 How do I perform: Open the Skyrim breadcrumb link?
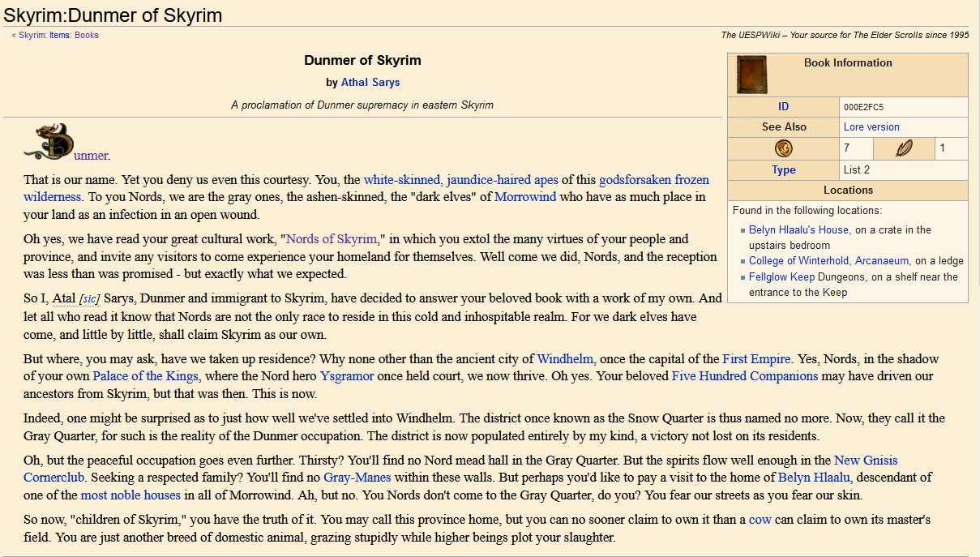point(32,35)
